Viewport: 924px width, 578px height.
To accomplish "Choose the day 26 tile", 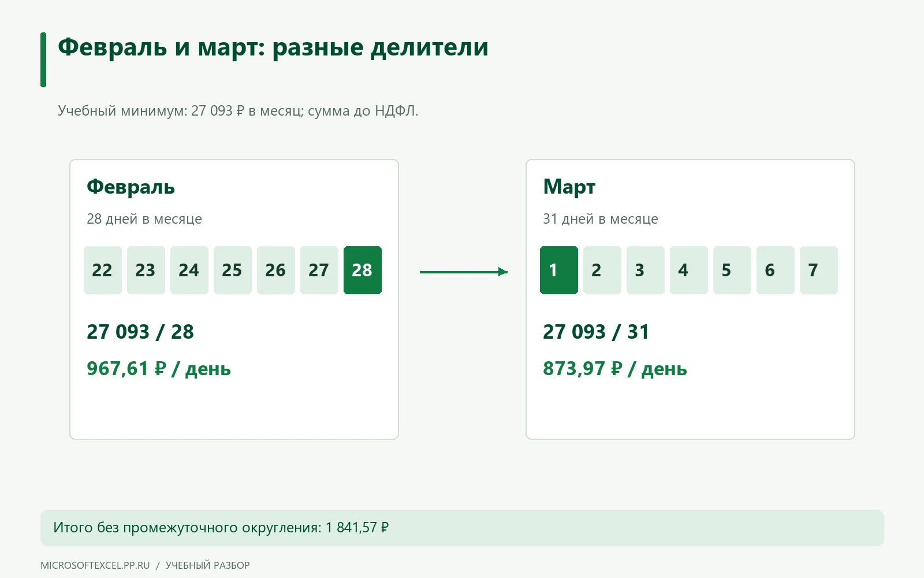I will (x=276, y=270).
